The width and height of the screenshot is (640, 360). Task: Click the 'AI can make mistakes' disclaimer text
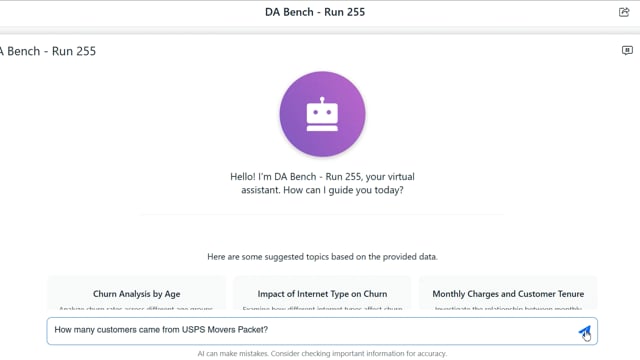322,353
